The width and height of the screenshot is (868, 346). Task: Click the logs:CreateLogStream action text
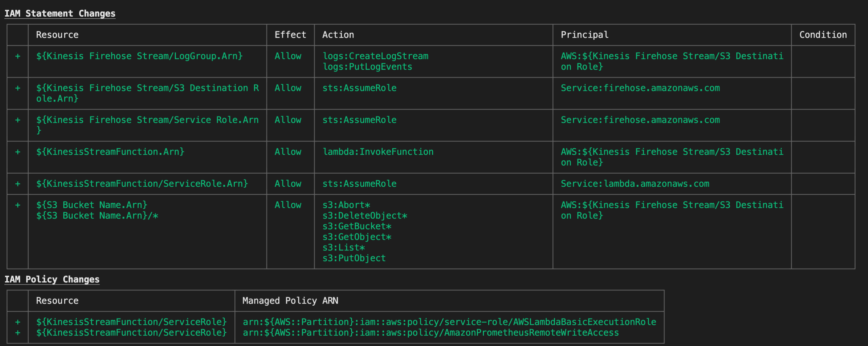(x=375, y=56)
